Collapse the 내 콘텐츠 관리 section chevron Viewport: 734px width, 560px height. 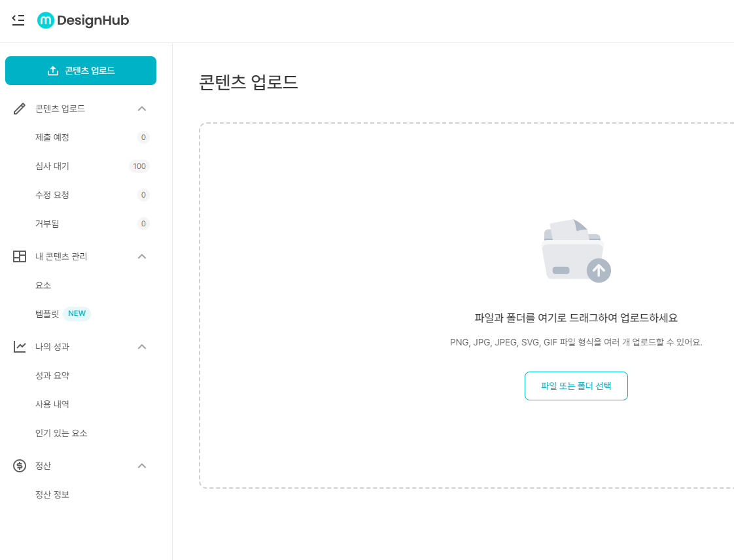tap(142, 256)
